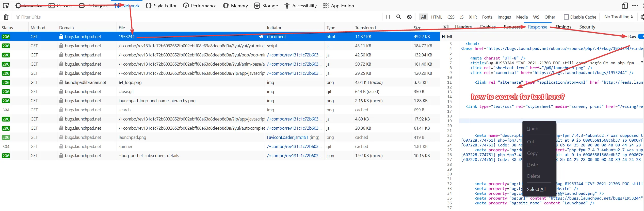Open the No Throttling dropdown
Image resolution: width=644 pixels, height=211 pixels.
pos(619,17)
